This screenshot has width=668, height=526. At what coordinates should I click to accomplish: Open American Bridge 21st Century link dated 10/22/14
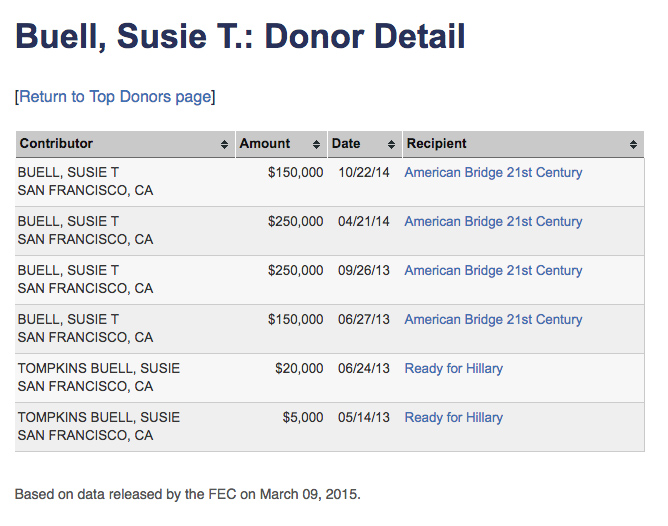coord(493,172)
